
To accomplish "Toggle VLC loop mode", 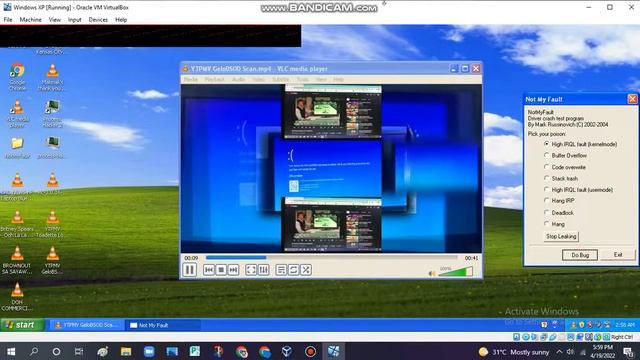I will [293, 270].
